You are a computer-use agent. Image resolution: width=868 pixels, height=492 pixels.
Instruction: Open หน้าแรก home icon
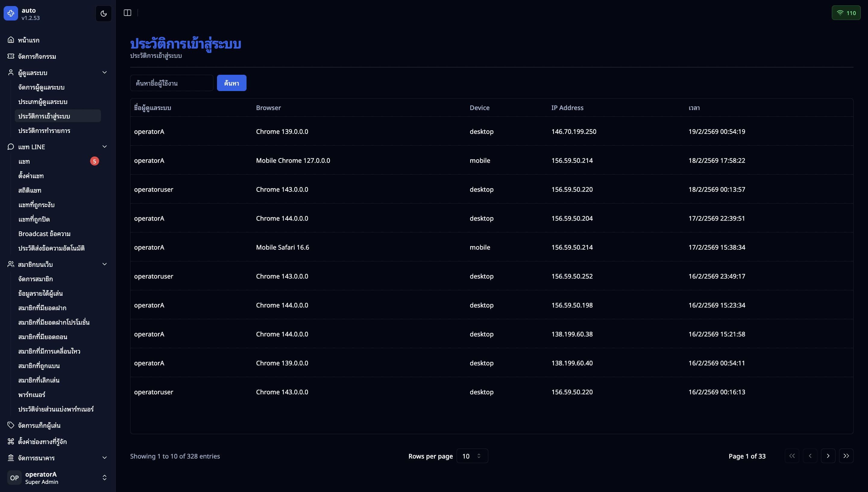point(11,40)
